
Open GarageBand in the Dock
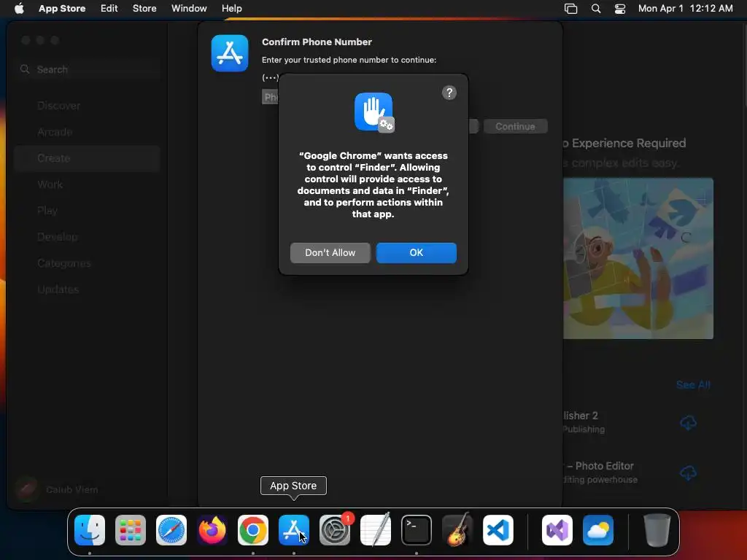pos(457,530)
